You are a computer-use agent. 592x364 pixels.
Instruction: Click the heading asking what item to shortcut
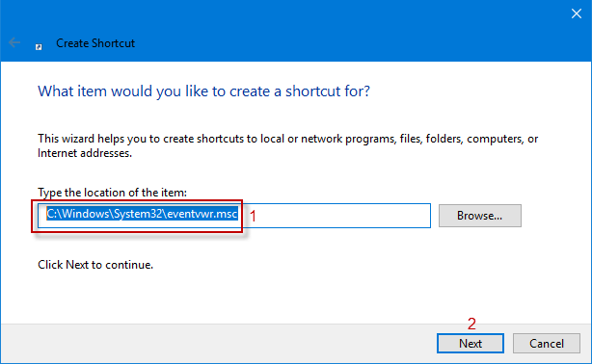[x=203, y=91]
